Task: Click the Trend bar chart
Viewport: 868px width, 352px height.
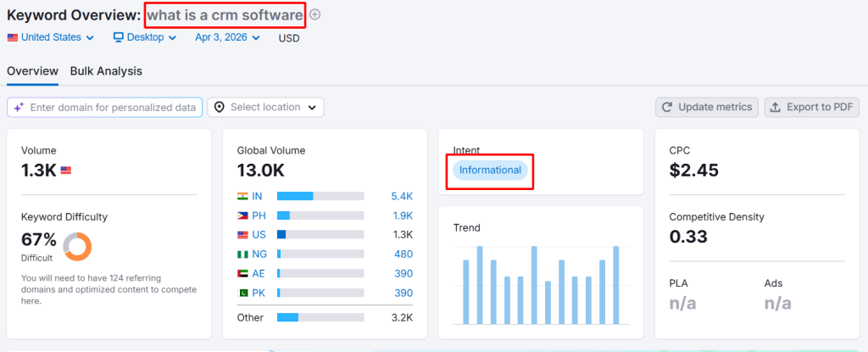Action: coord(541,285)
